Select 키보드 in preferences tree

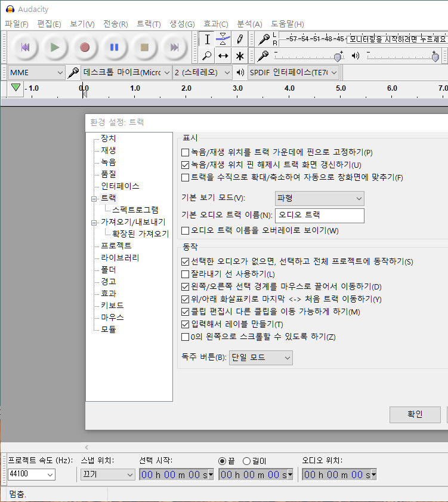coord(112,306)
